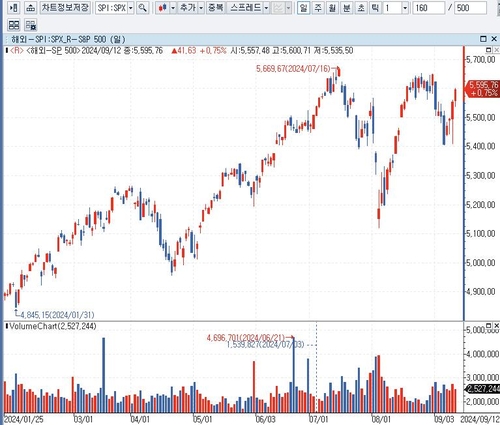Screen dimensions: 500x425
Task: Click the close icon in the price pane corner
Action: pos(496,50)
